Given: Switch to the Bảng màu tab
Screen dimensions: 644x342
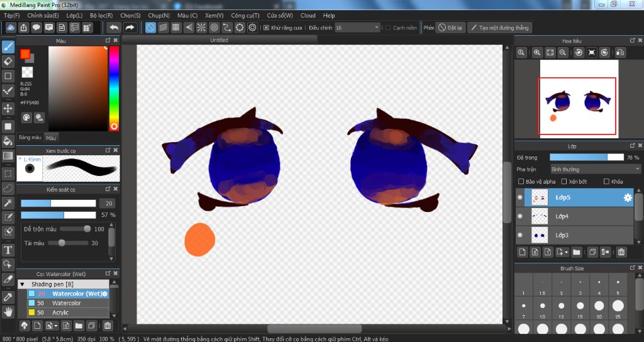Looking at the screenshot, I should (30, 137).
